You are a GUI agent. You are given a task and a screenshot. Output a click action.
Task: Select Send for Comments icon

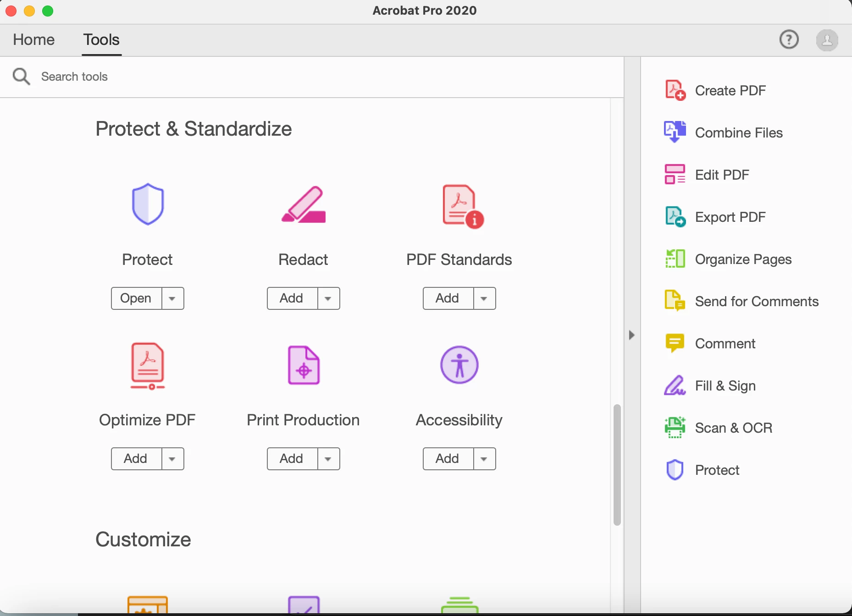click(675, 301)
